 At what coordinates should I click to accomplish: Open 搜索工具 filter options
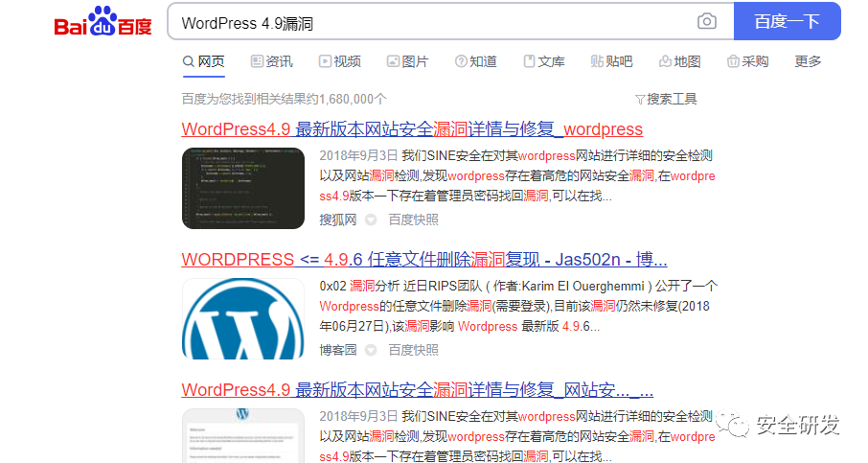[666, 99]
